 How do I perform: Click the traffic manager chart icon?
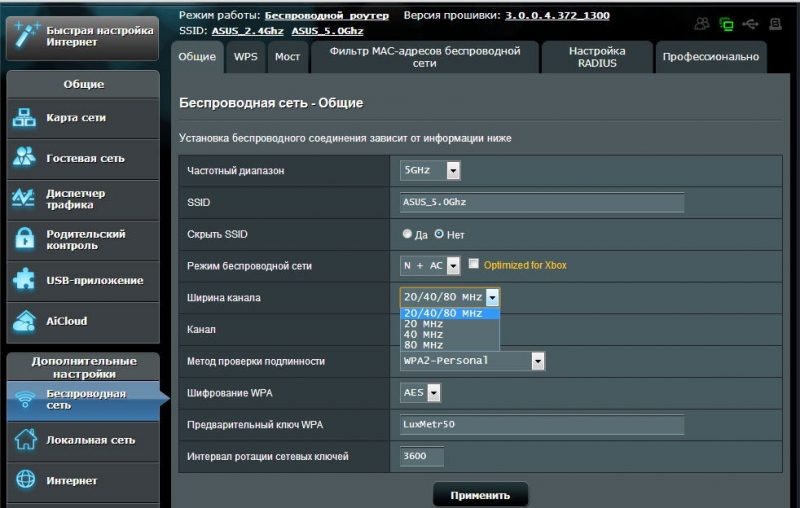click(24, 198)
